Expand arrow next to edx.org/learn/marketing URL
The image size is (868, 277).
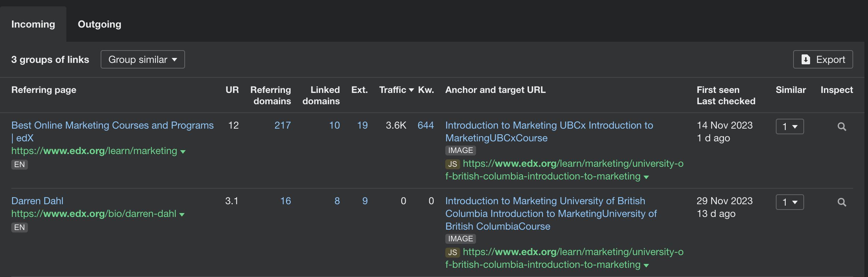(x=183, y=152)
